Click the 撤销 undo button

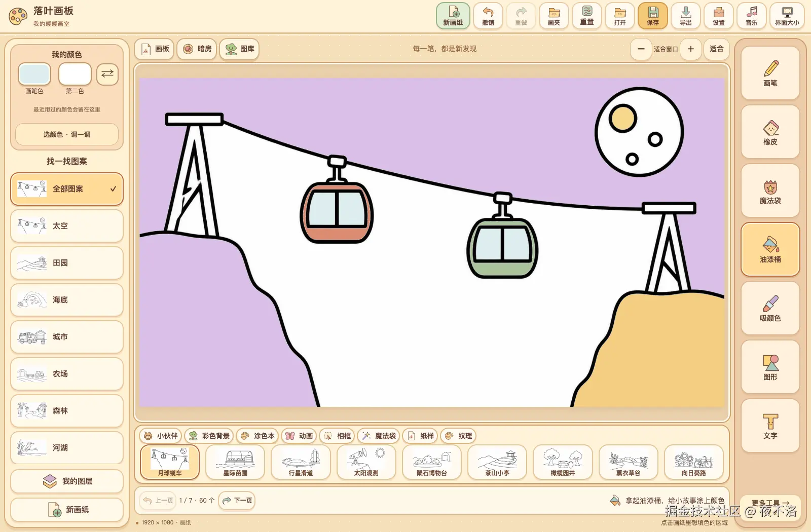tap(488, 16)
